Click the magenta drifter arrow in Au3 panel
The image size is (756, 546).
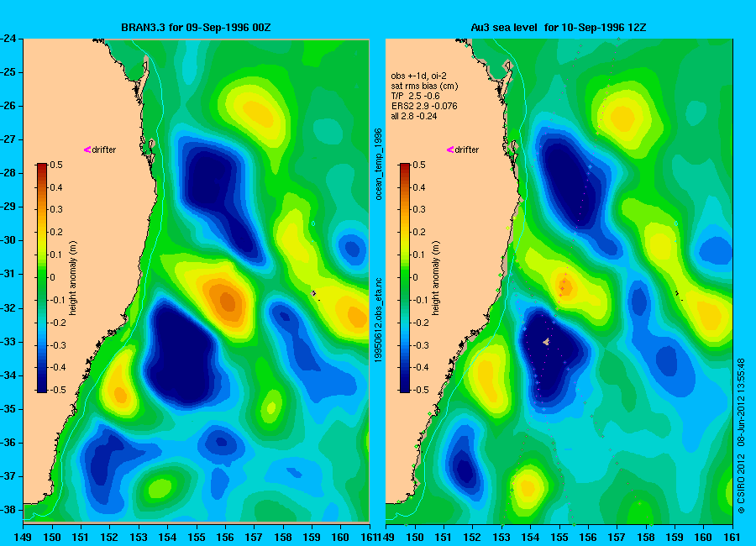pyautogui.click(x=450, y=150)
